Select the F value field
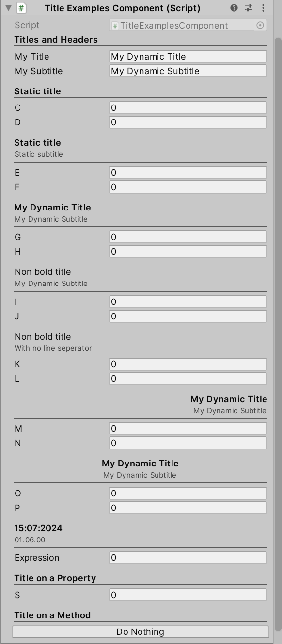 188,187
